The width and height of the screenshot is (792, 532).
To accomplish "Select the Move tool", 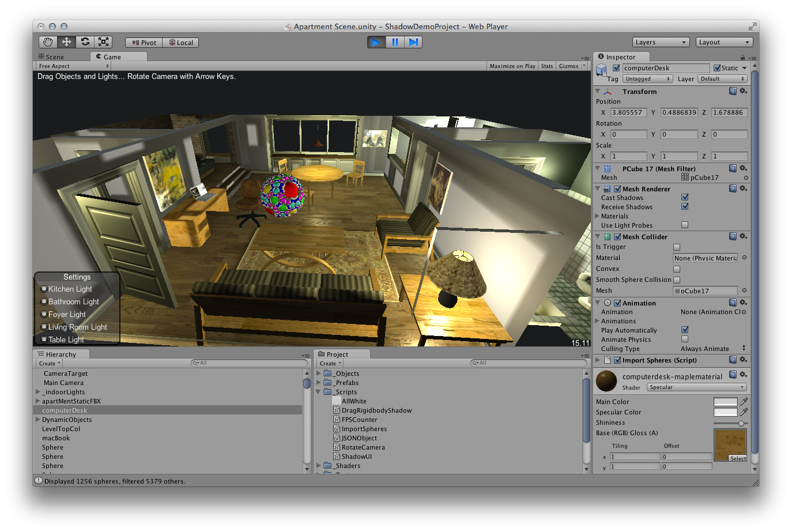I will tap(66, 42).
